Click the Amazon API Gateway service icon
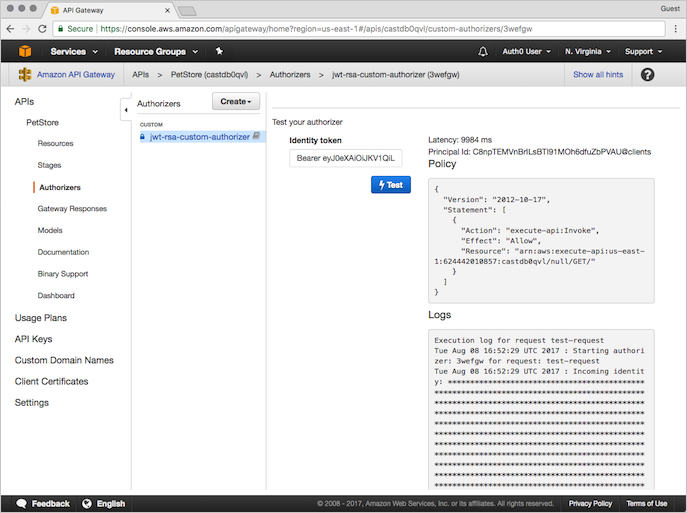Screen dimensions: 687x513 (x=25, y=74)
